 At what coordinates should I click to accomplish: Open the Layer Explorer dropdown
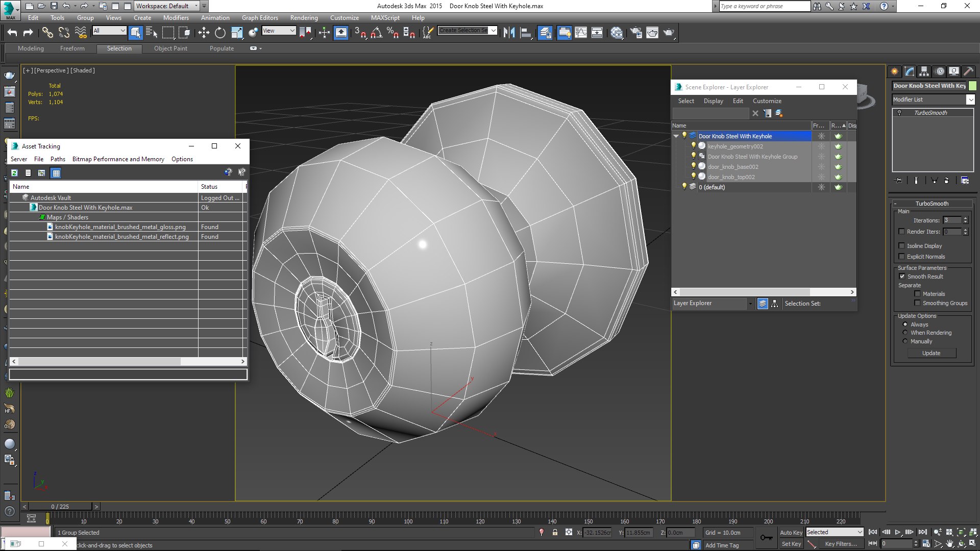coord(713,303)
